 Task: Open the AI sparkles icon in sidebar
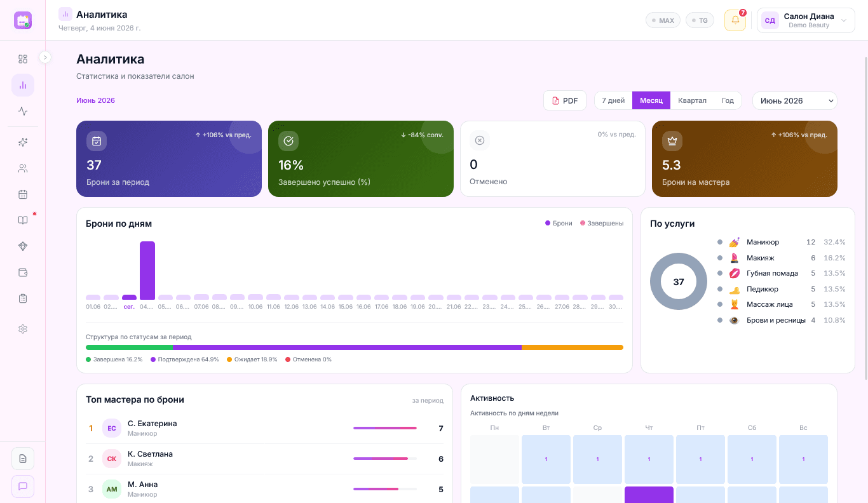23,142
